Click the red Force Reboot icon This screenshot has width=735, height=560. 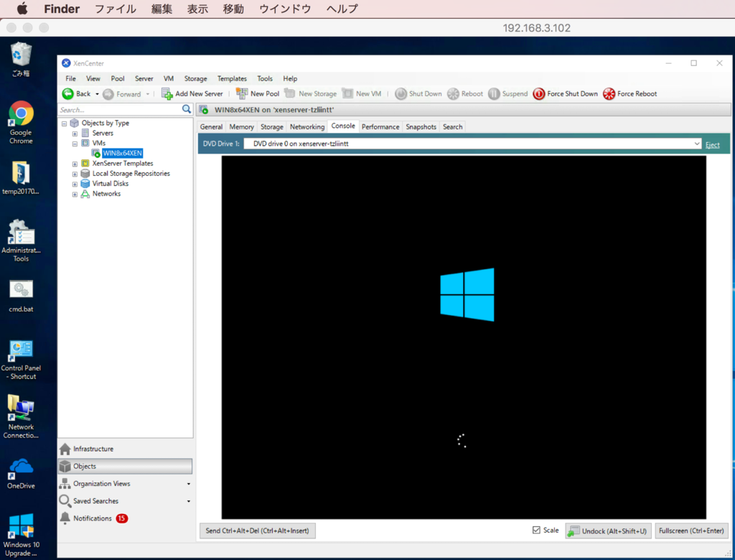point(609,94)
